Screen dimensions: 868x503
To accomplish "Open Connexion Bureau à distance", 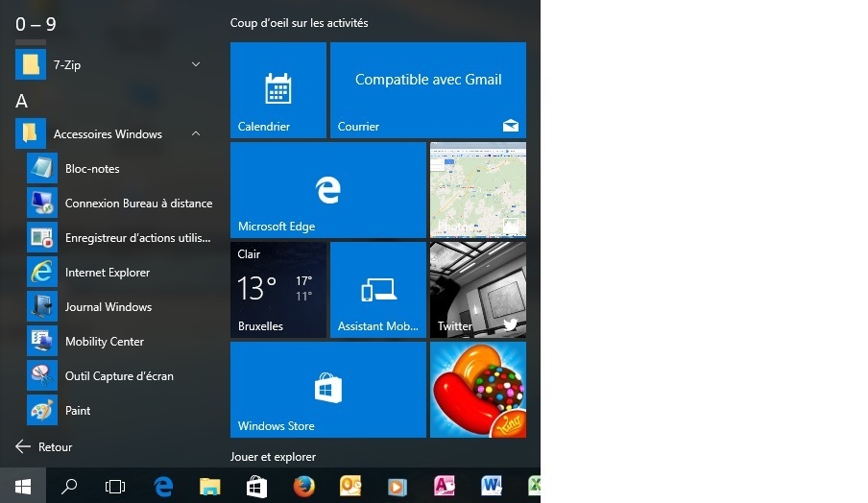I will (120, 204).
